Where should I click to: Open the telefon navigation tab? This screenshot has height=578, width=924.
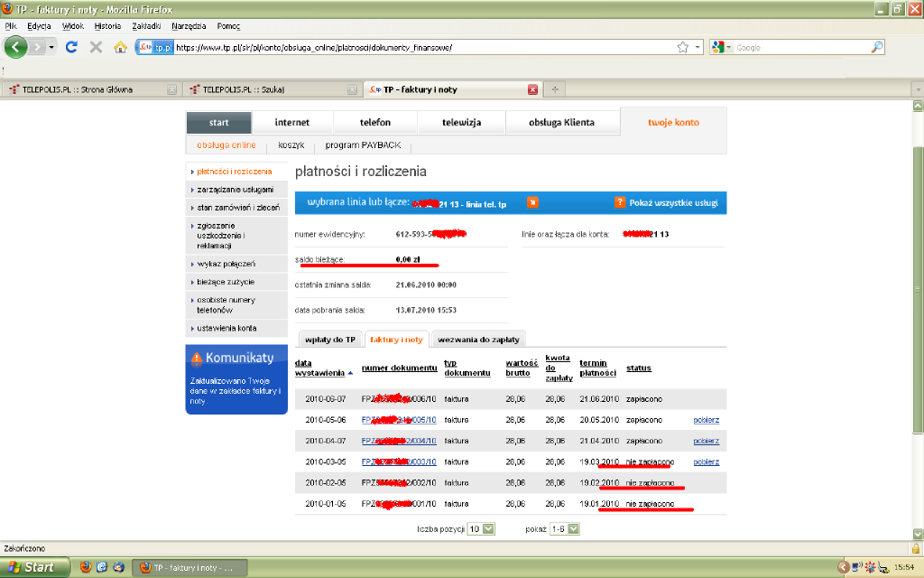(x=375, y=123)
